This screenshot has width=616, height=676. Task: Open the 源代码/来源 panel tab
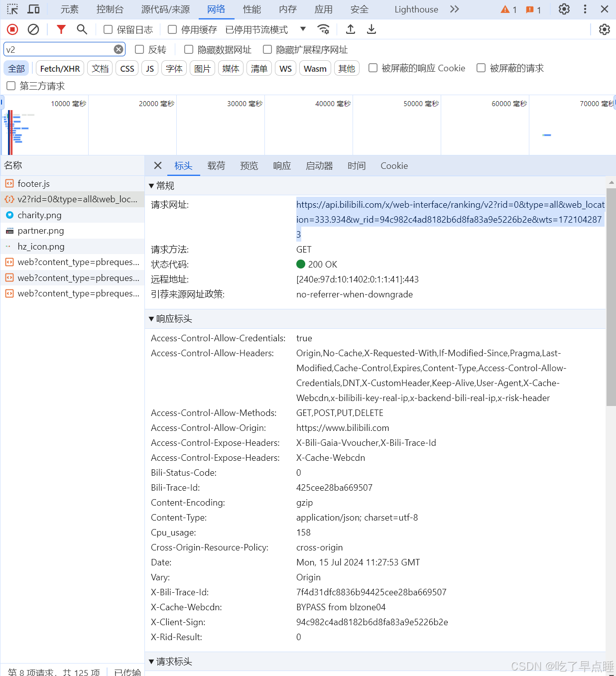165,9
